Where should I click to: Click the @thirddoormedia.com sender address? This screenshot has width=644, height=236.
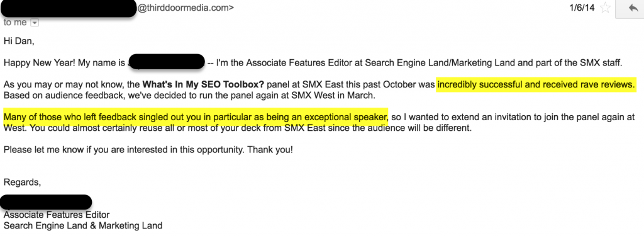click(186, 8)
